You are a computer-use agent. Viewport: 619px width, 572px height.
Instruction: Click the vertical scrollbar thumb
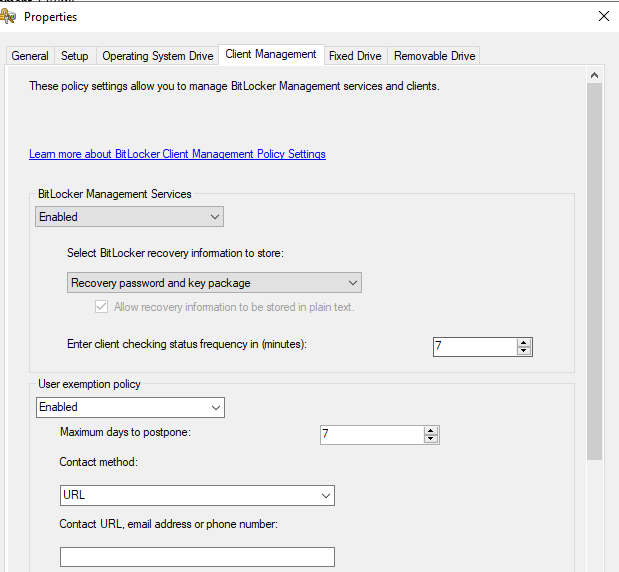595,271
